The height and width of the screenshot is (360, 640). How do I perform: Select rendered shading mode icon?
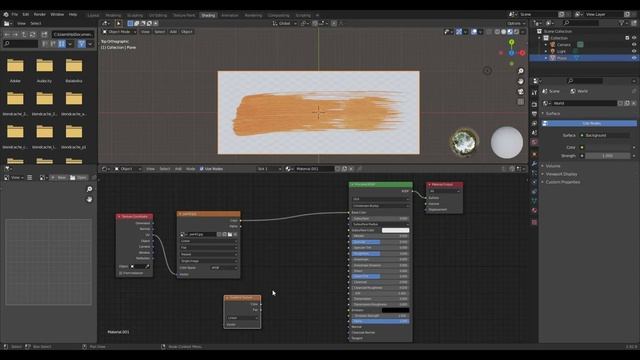517,31
